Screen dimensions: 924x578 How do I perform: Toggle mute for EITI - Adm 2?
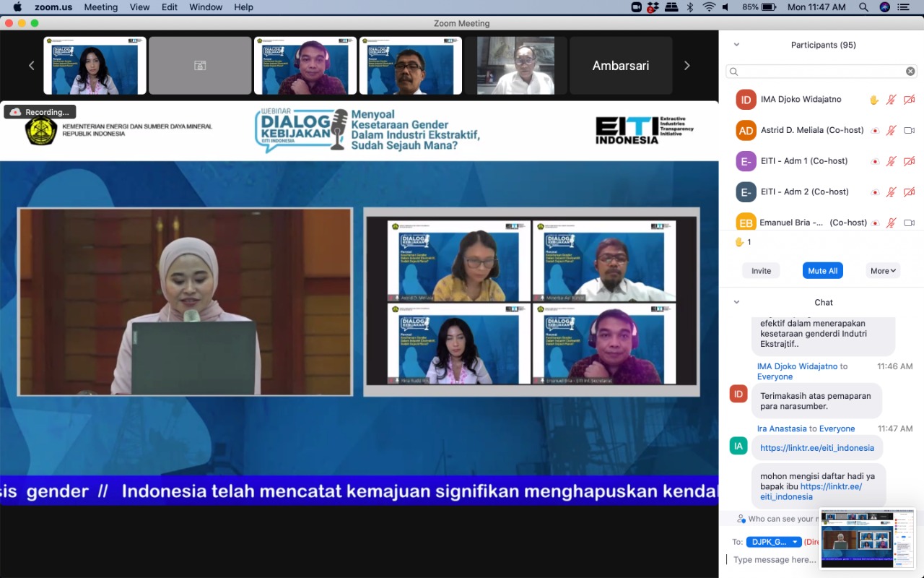892,192
